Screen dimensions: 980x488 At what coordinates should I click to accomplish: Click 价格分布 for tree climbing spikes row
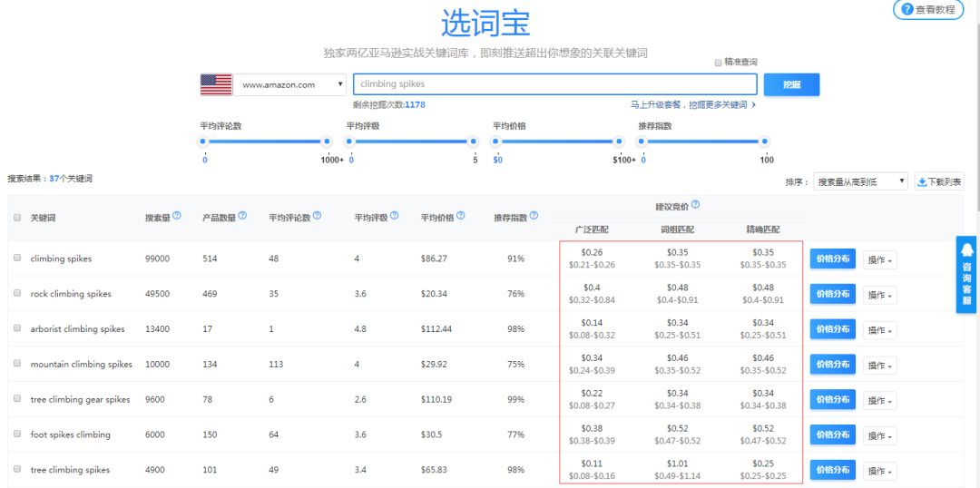pyautogui.click(x=832, y=470)
